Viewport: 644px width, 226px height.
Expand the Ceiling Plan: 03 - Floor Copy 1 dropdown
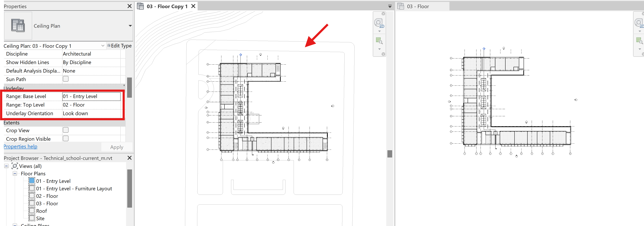(103, 46)
